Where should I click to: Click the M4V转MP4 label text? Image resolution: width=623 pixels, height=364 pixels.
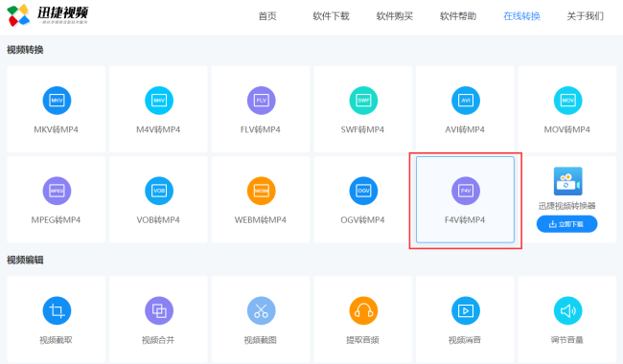pyautogui.click(x=158, y=130)
